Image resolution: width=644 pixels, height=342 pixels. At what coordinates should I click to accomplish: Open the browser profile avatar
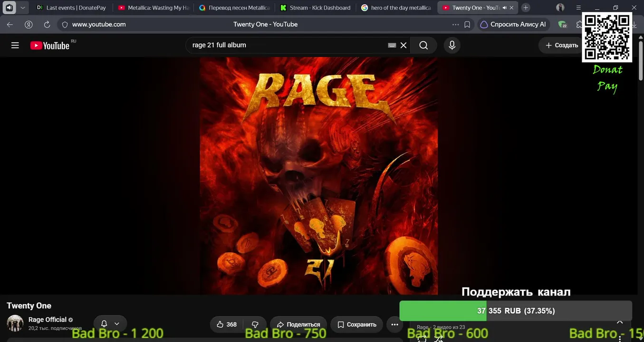click(560, 8)
